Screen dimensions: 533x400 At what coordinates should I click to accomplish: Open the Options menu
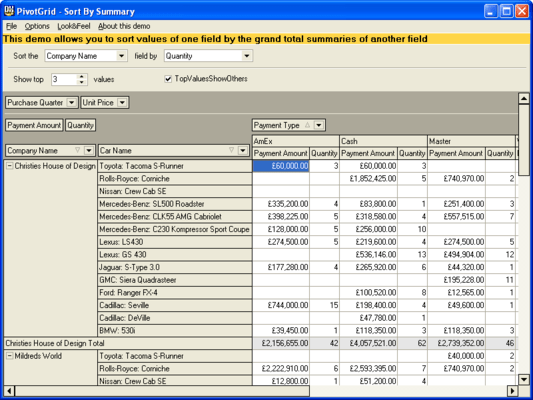37,26
